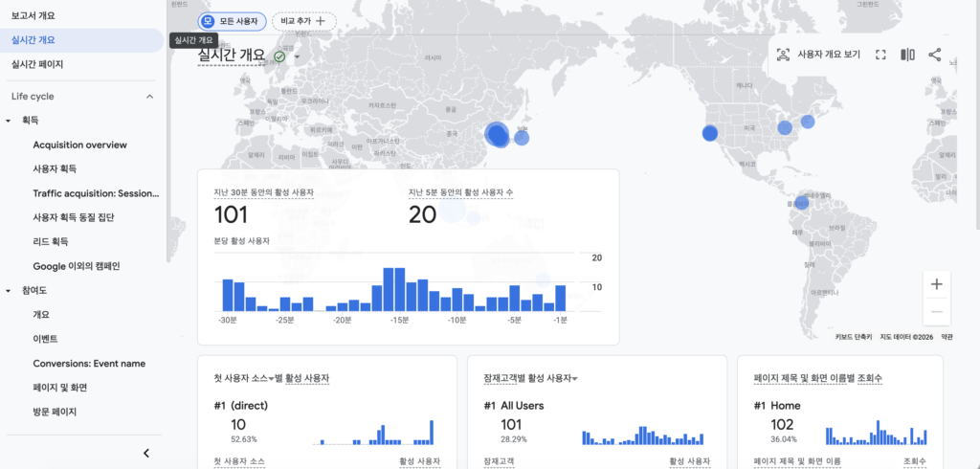Click US west coast user bubble
Image resolution: width=980 pixels, height=469 pixels.
709,133
